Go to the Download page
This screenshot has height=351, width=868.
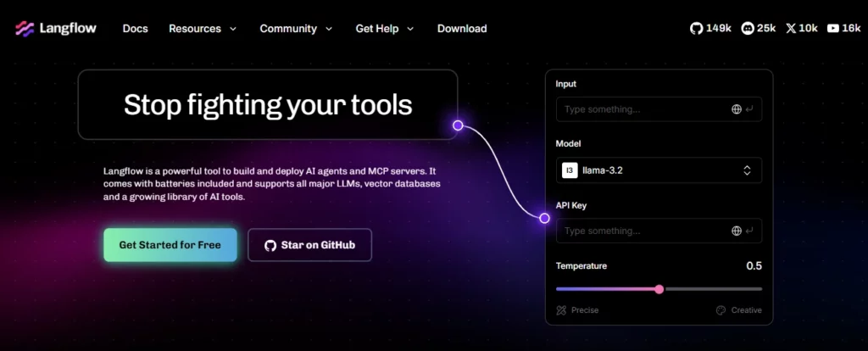point(462,29)
